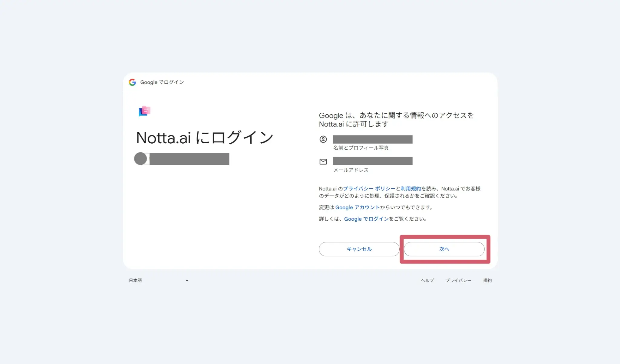Click the キャンセル (Cancel) button
620x364 pixels.
359,249
